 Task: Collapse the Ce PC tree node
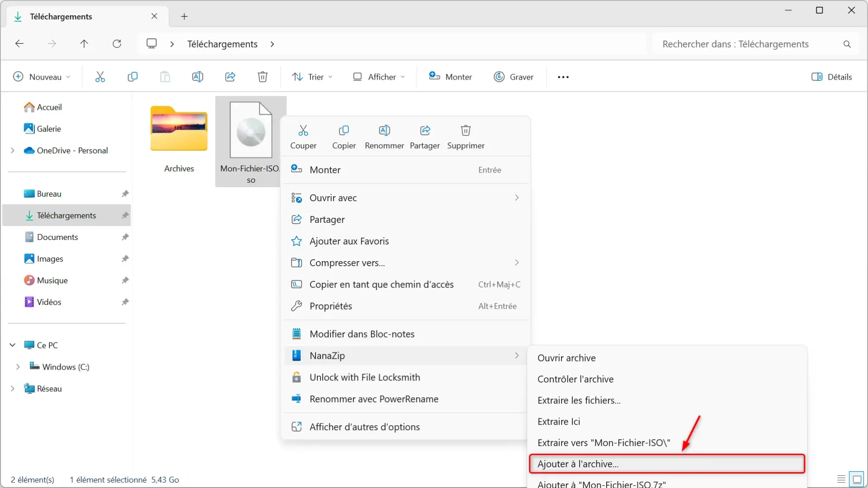[12, 345]
